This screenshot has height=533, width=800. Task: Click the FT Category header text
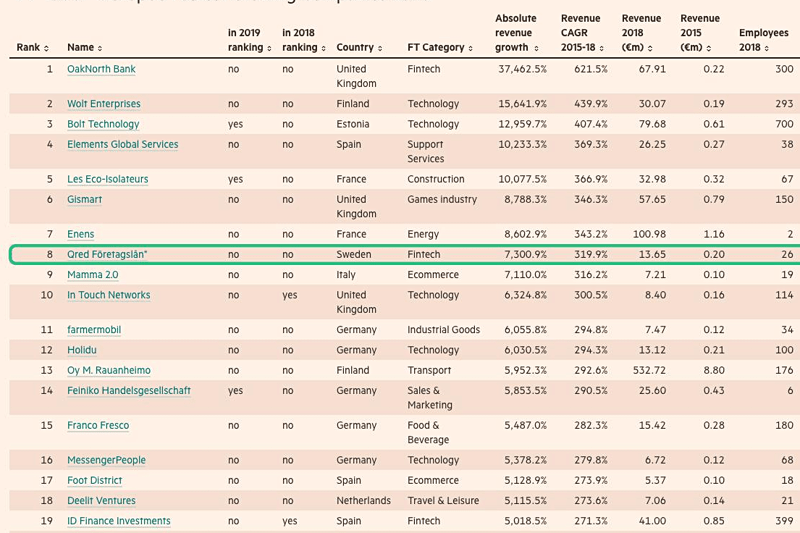pyautogui.click(x=436, y=47)
